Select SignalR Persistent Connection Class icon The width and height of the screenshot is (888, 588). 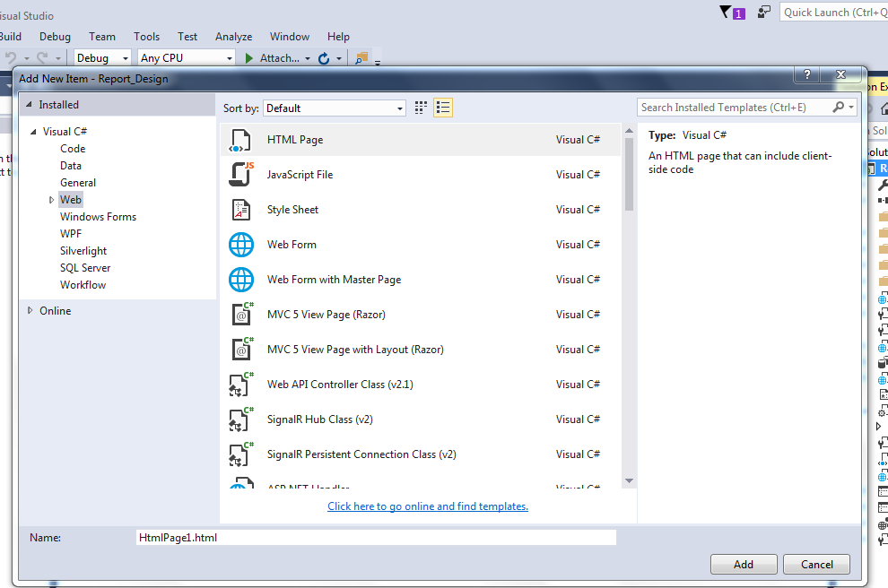tap(241, 454)
